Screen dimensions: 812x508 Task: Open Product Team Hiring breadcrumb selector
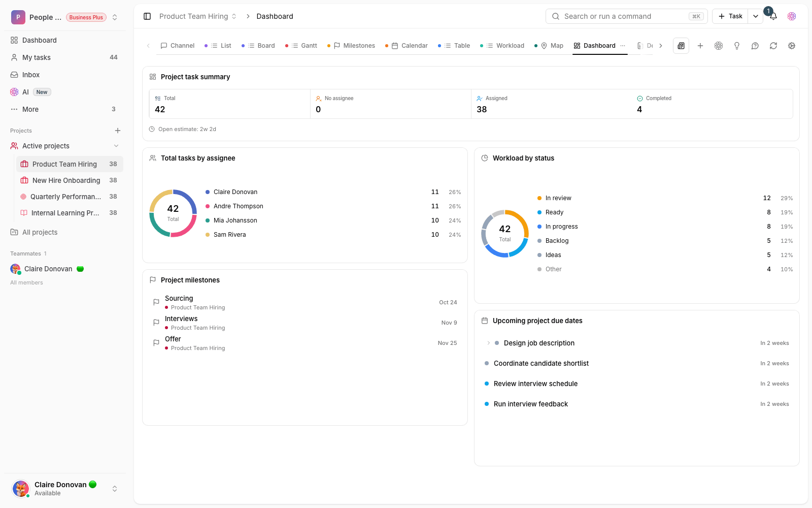coord(198,16)
